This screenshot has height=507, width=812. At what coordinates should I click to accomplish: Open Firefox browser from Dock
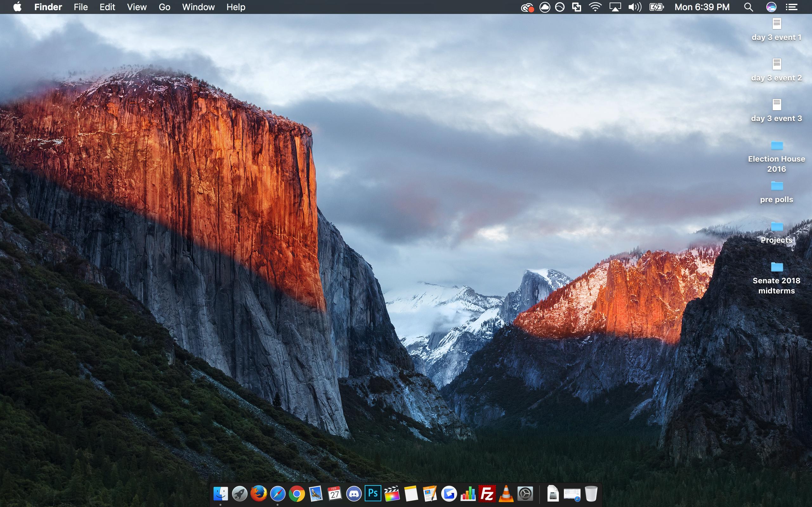259,494
